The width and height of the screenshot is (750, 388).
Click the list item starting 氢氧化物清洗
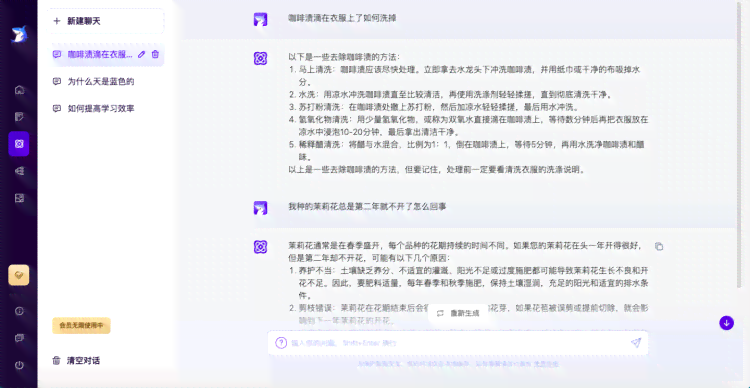(x=469, y=125)
